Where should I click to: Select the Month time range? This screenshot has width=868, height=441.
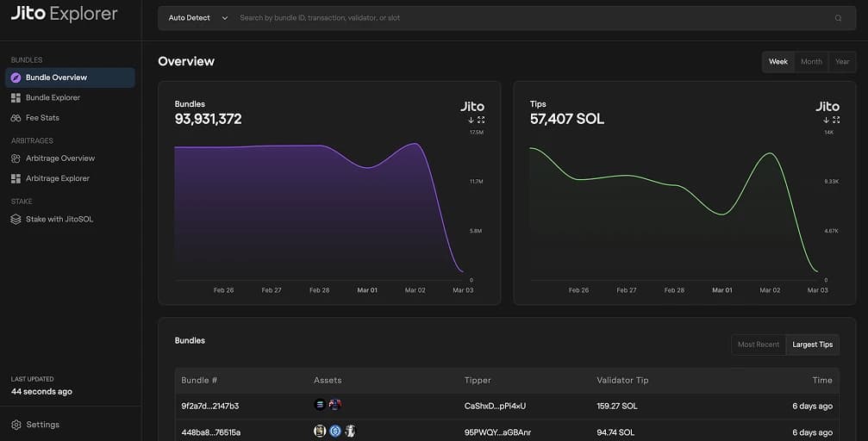point(811,62)
